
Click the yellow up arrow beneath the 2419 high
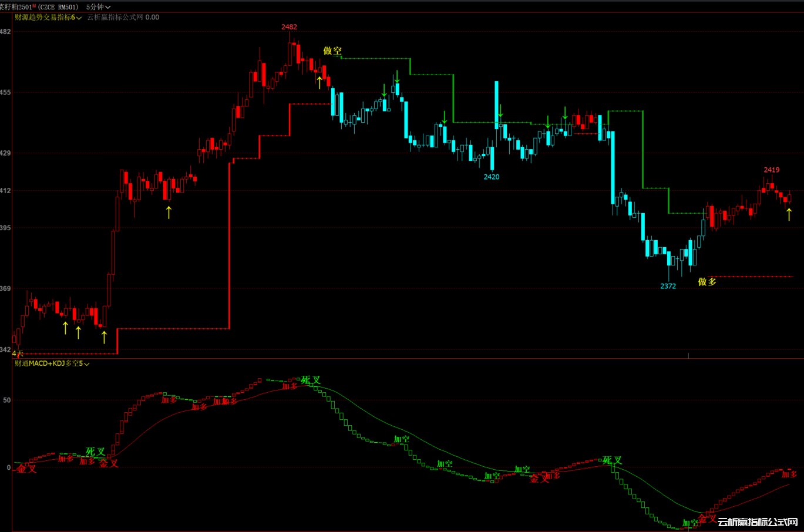pyautogui.click(x=789, y=214)
